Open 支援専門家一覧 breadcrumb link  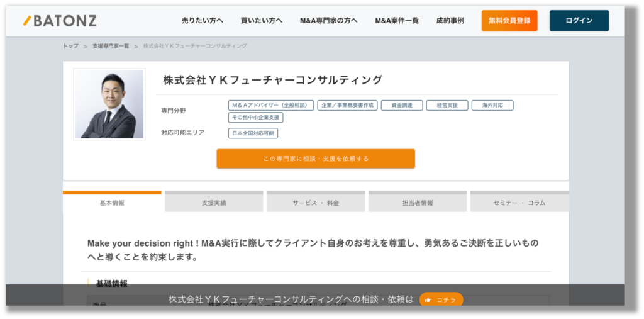(111, 46)
